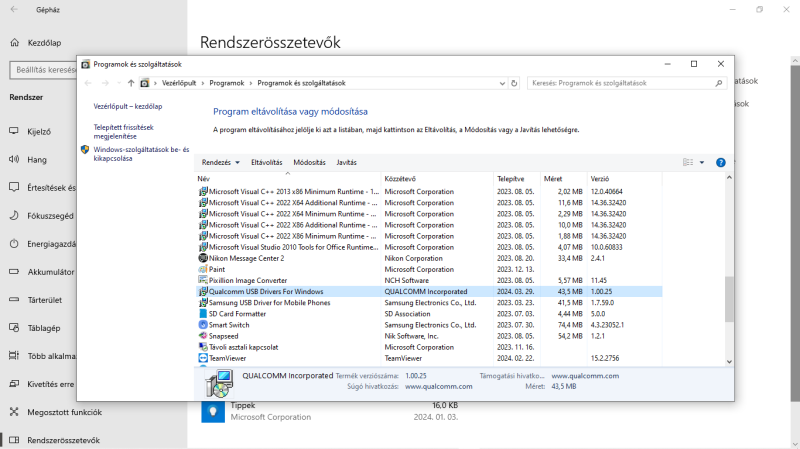Viewport: 800px width, 449px height.
Task: Click the Távoli asztali kapcsolat icon
Action: coord(203,347)
